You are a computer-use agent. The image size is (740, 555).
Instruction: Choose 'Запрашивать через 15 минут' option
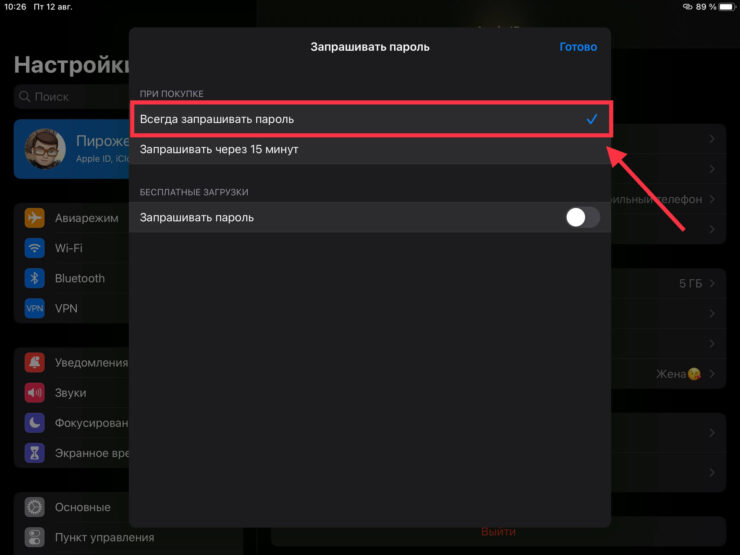(x=369, y=150)
